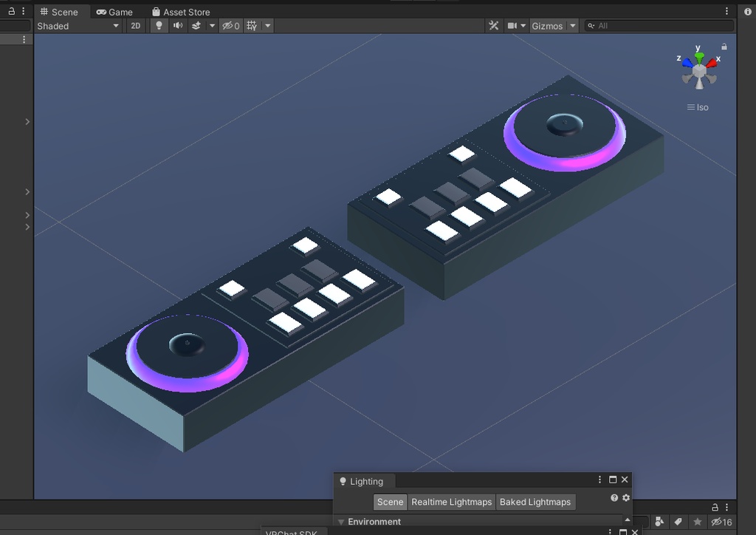Click the search-by-type shapes icon
The width and height of the screenshot is (756, 535).
click(659, 522)
